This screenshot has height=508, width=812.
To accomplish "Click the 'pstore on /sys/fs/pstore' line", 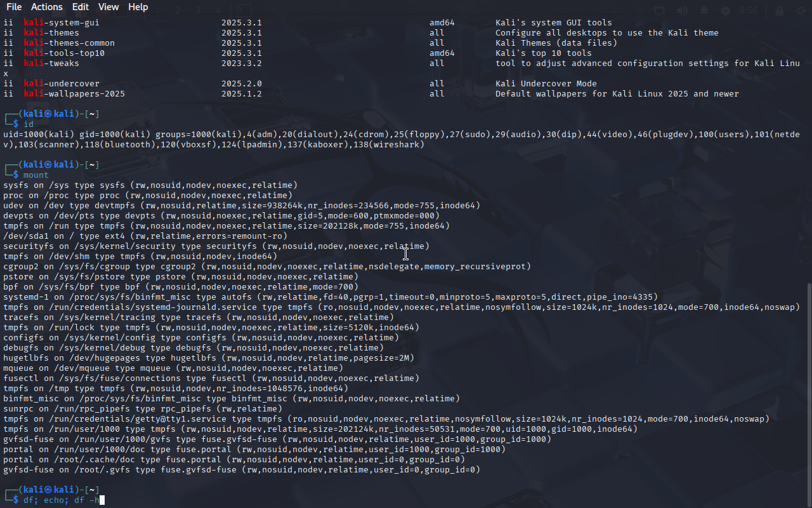I will pyautogui.click(x=181, y=277).
